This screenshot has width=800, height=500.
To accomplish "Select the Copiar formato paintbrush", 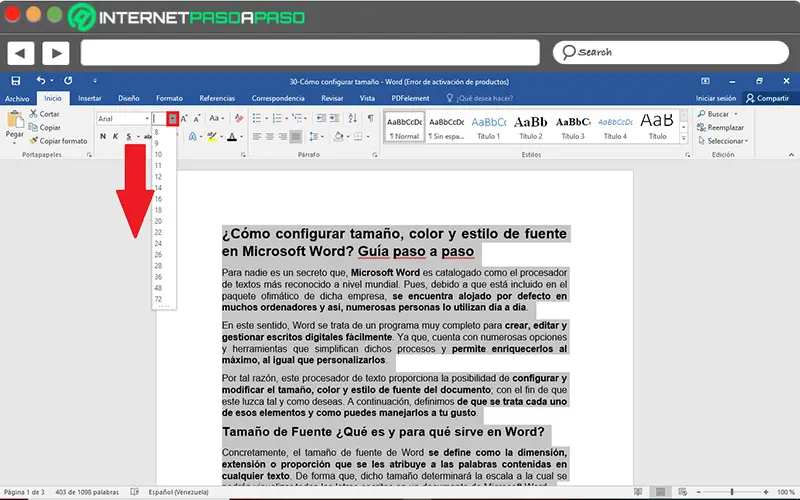I will click(x=35, y=141).
